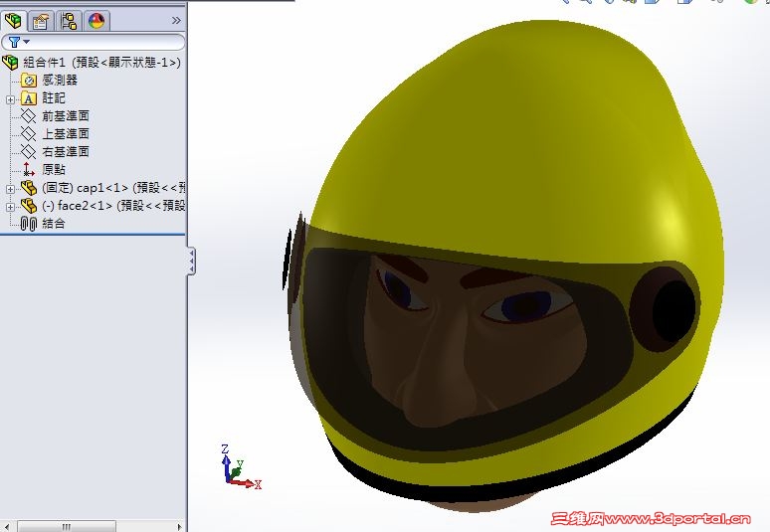Select the 結合 mates folder
The width and height of the screenshot is (770, 532).
pos(54,224)
